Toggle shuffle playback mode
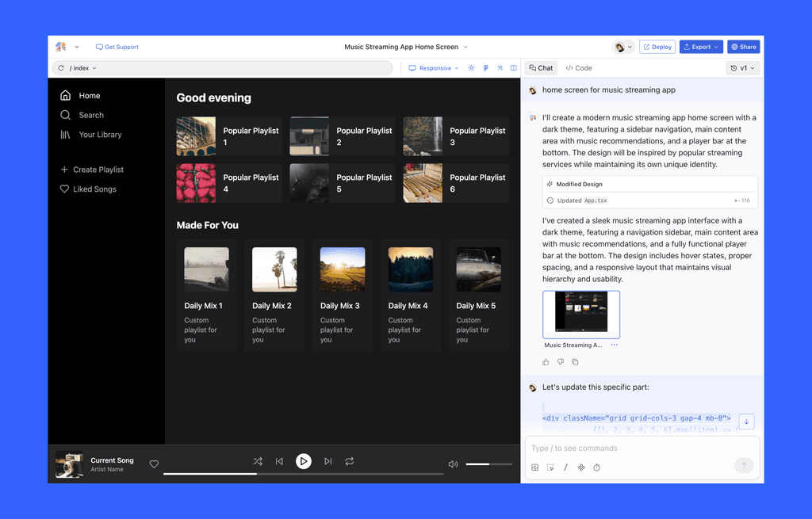Screen dimensions: 812x519 tap(257, 461)
